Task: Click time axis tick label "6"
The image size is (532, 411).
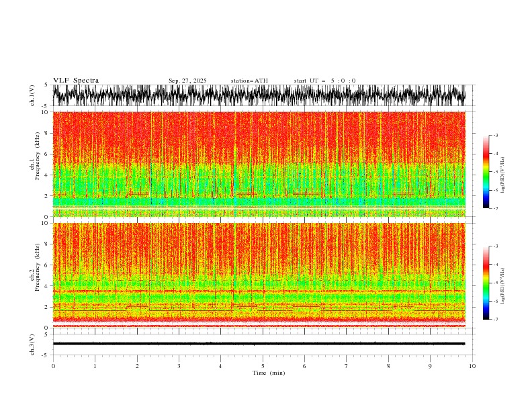Action: (x=304, y=366)
